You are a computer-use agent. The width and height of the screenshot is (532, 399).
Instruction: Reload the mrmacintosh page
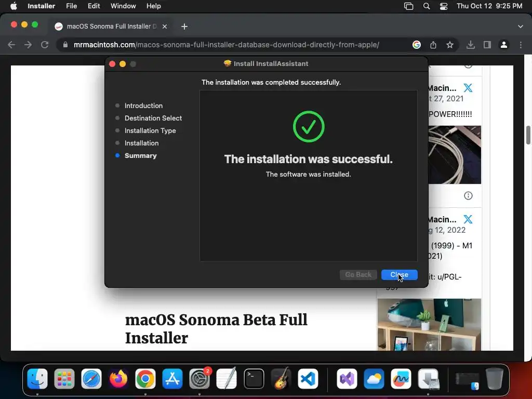(45, 45)
